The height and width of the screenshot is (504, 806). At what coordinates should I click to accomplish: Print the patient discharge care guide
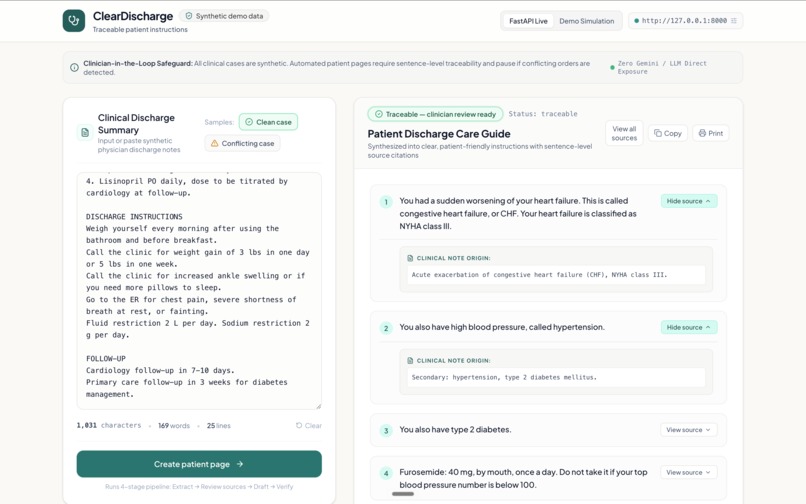(x=710, y=133)
